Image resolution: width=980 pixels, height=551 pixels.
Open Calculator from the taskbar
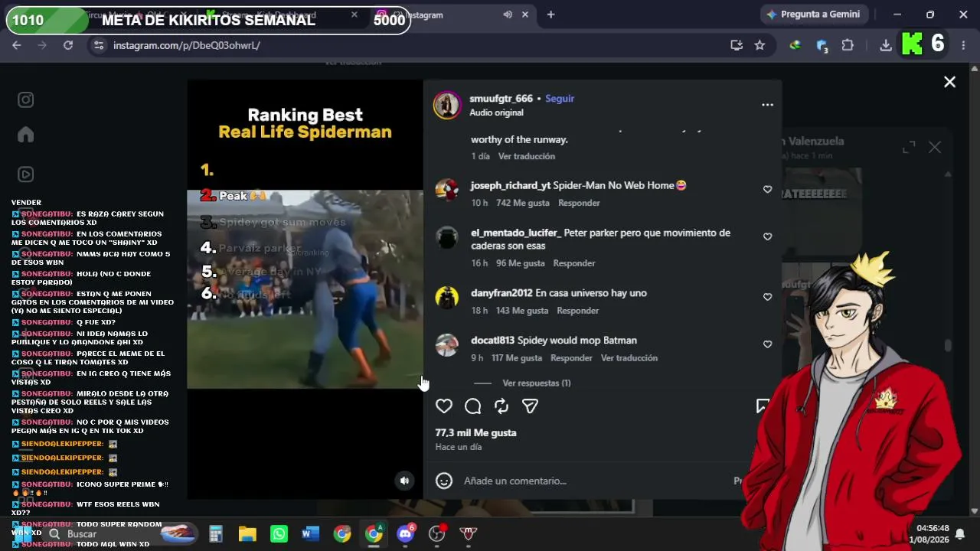pos(215,533)
